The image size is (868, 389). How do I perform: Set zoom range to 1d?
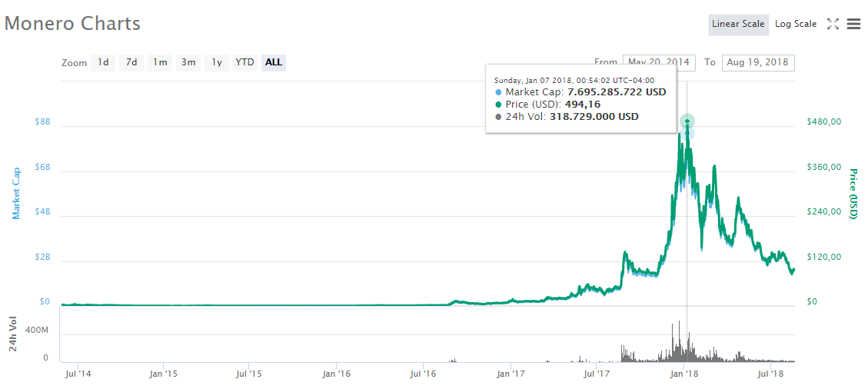(103, 62)
